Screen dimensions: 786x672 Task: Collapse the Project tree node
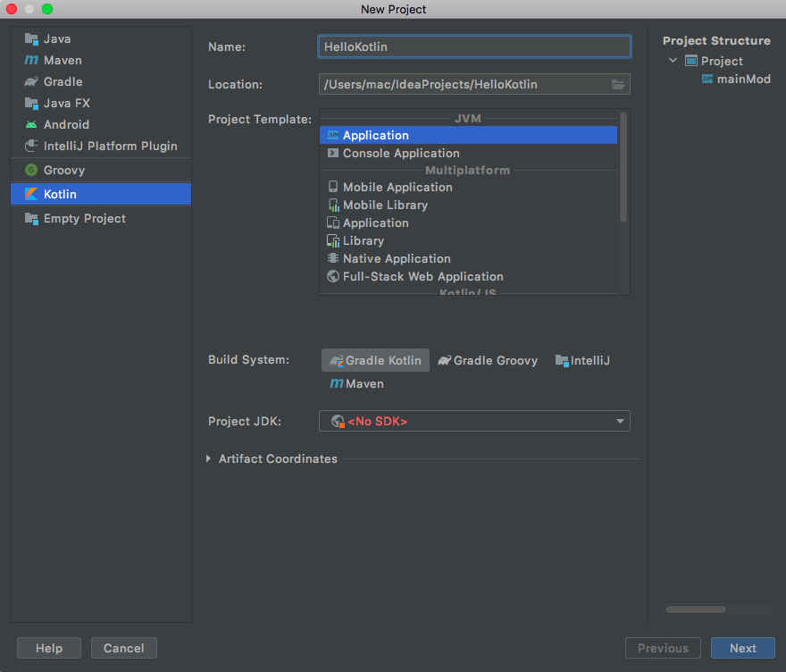point(673,61)
